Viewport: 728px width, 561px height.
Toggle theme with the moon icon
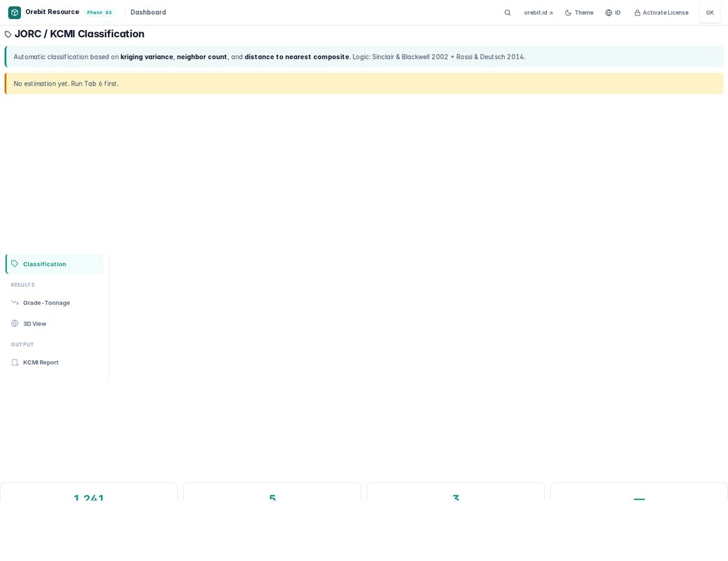point(568,13)
